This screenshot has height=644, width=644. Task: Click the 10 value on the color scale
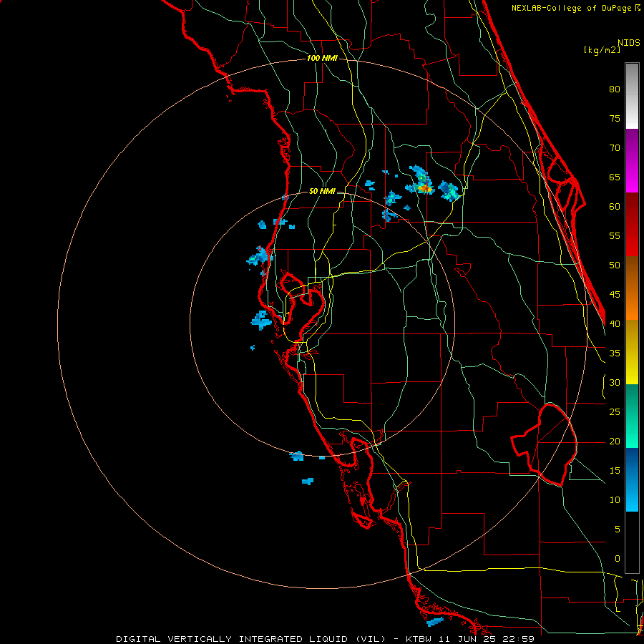615,500
